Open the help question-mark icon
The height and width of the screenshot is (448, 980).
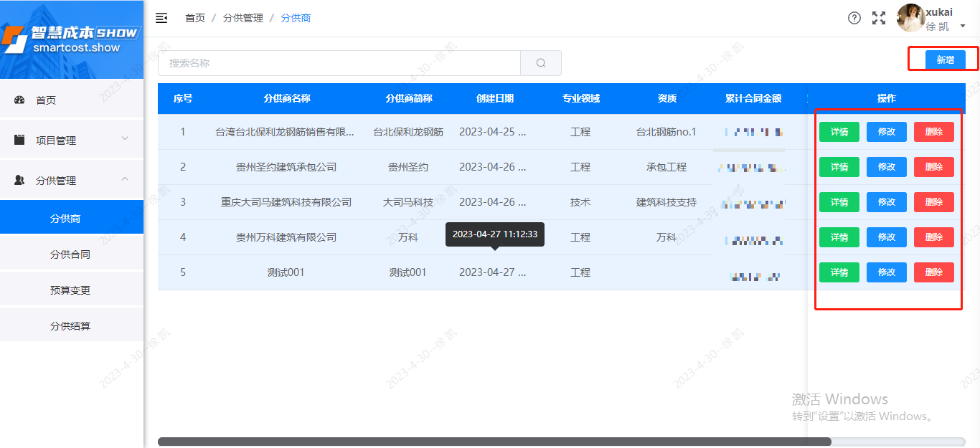click(854, 18)
